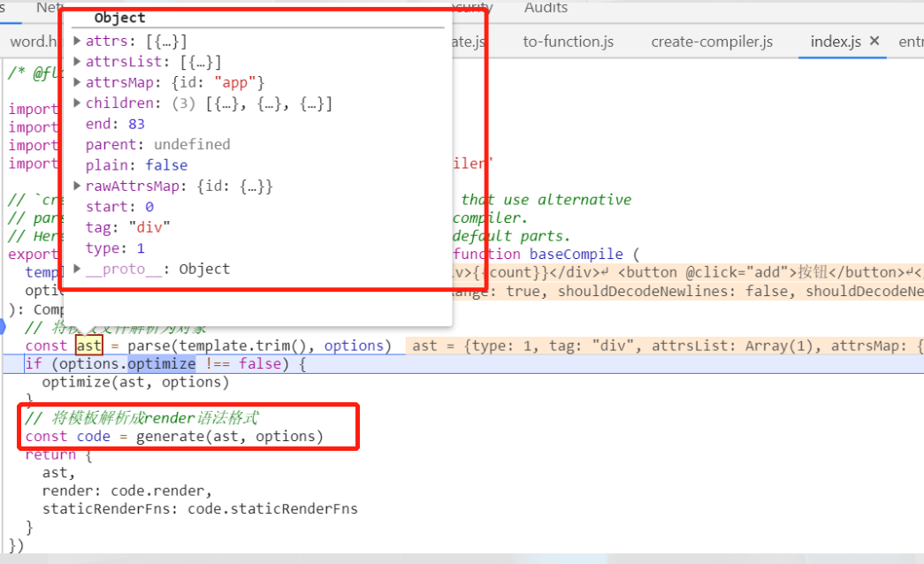The image size is (924, 564).
Task: Switch to the to-function.js tab
Action: pyautogui.click(x=568, y=42)
